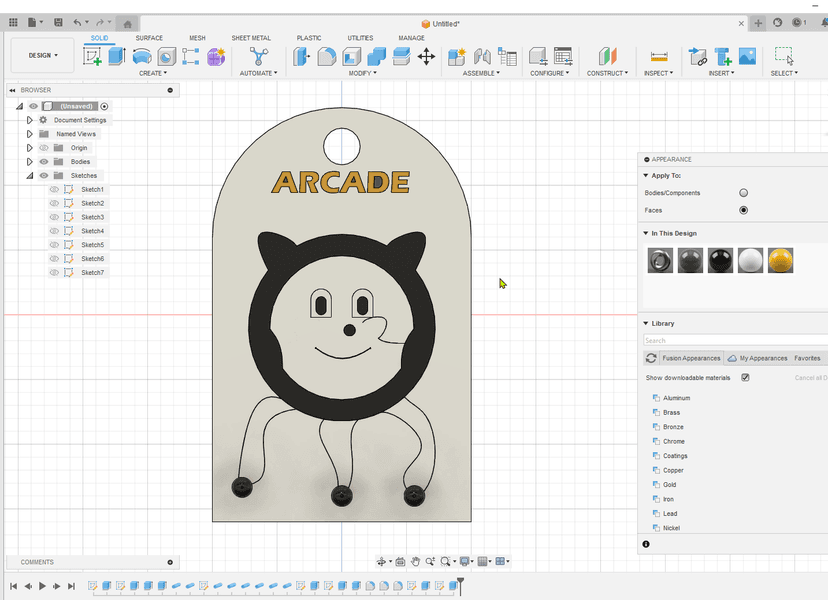The width and height of the screenshot is (828, 600).
Task: Click the Construct plane icon
Action: 607,56
